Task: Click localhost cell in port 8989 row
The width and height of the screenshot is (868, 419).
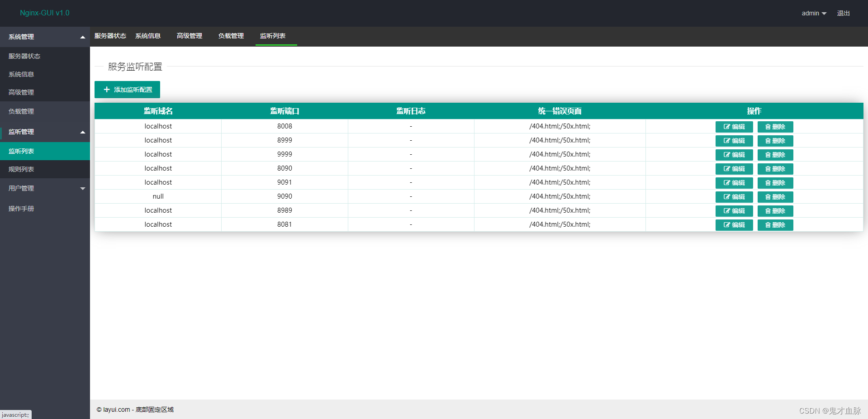Action: 158,210
